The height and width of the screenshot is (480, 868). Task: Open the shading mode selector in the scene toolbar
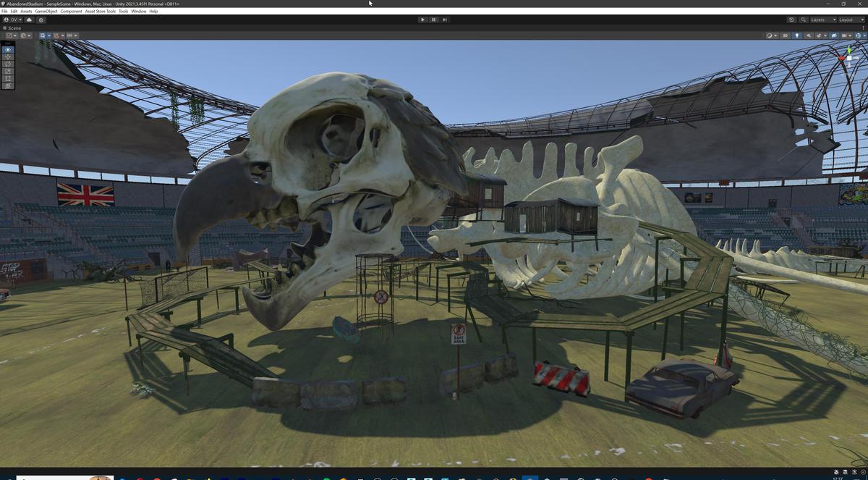[770, 35]
